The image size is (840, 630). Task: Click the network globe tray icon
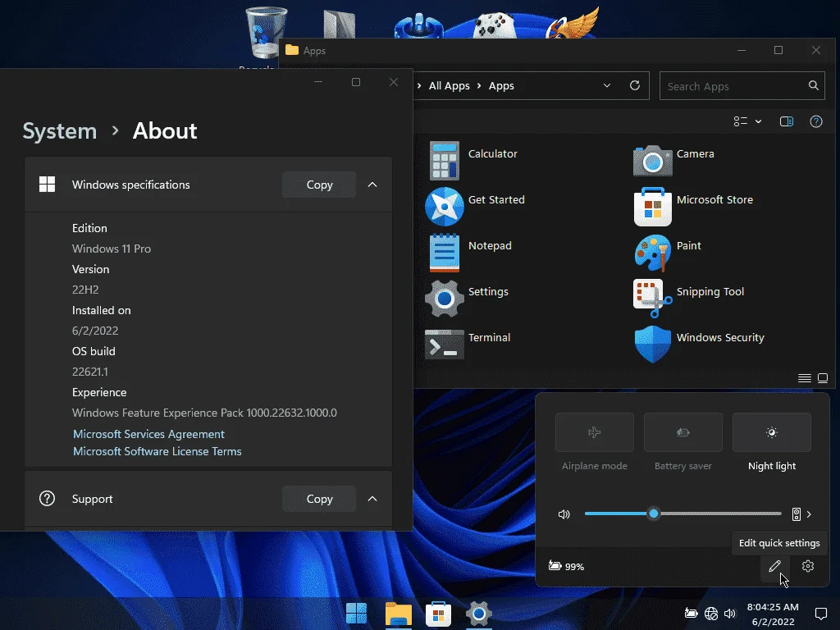(x=711, y=614)
